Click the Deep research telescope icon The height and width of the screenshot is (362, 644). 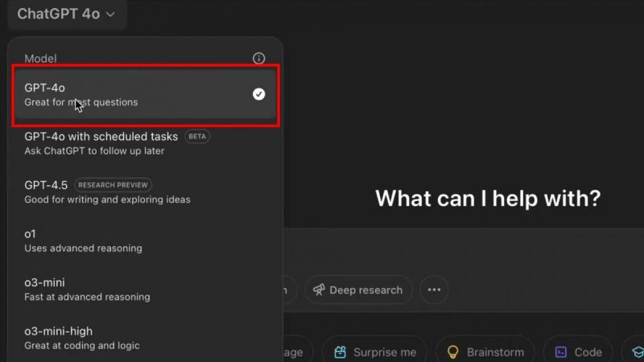point(319,290)
